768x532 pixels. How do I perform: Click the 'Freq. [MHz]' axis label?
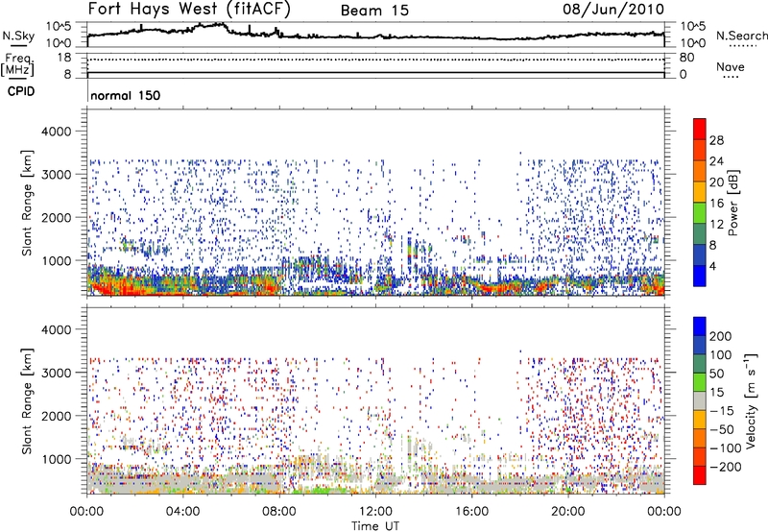pyautogui.click(x=17, y=65)
